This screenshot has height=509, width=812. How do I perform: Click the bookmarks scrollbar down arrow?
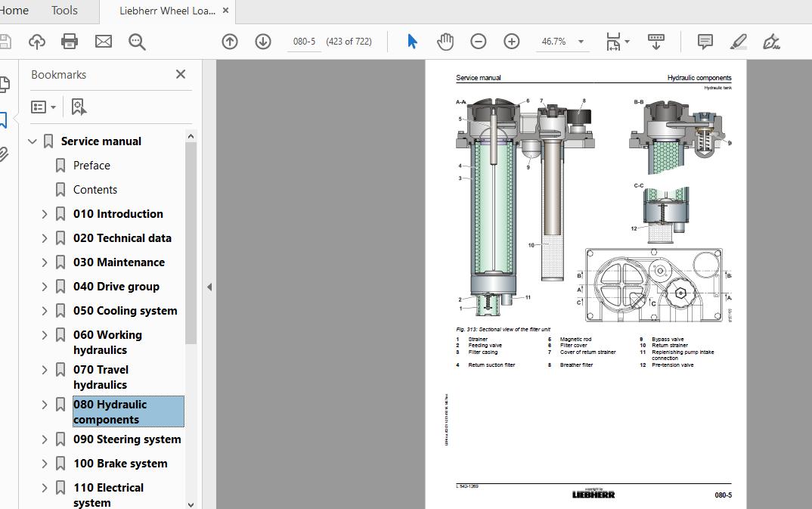191,504
